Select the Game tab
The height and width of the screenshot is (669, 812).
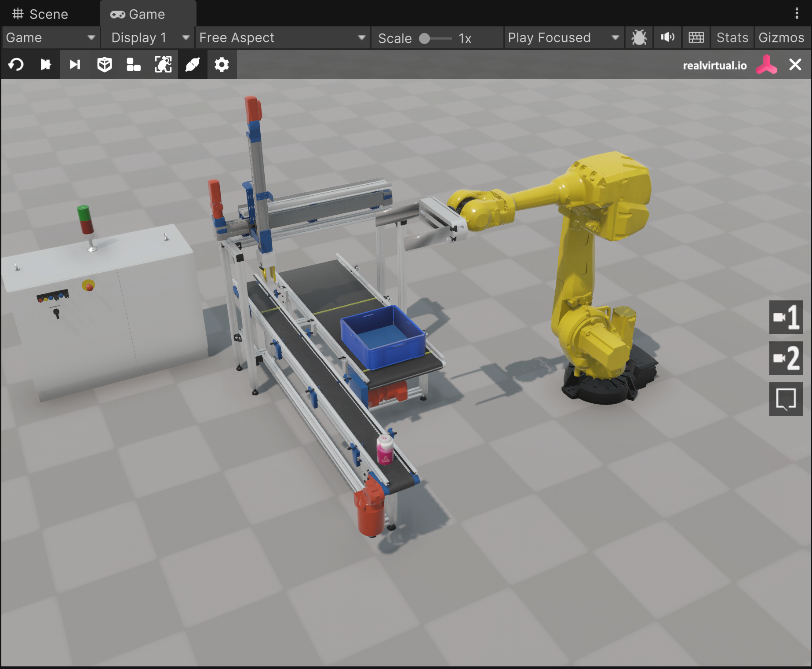[x=138, y=14]
